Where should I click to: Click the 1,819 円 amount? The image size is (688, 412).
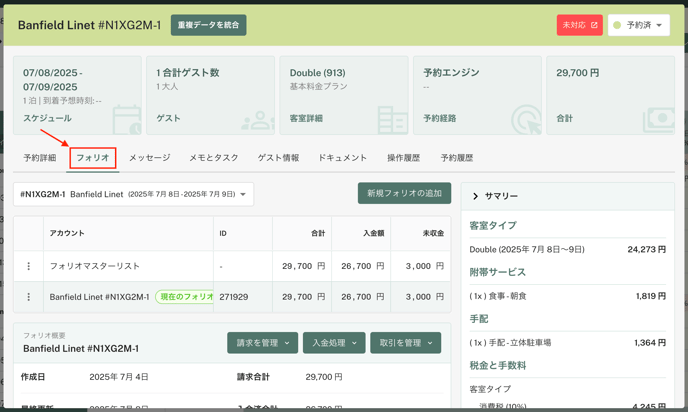651,296
